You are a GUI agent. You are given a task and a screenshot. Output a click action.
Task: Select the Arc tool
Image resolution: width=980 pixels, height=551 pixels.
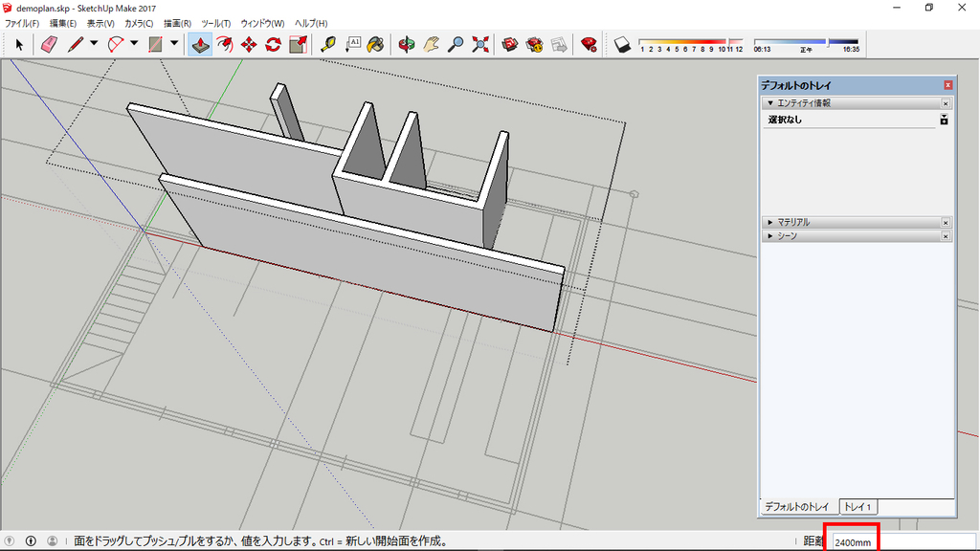point(116,44)
